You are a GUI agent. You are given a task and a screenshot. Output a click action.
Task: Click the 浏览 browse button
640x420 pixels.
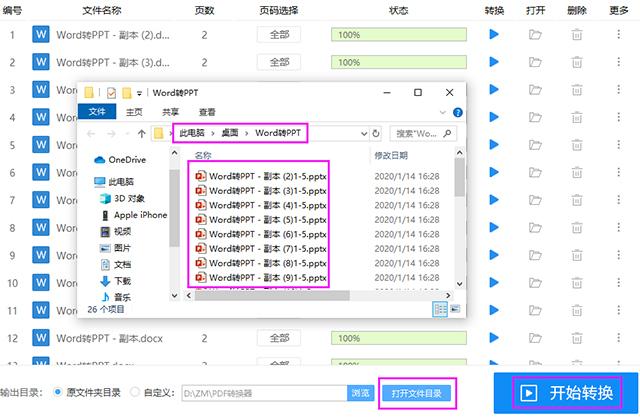coord(360,393)
